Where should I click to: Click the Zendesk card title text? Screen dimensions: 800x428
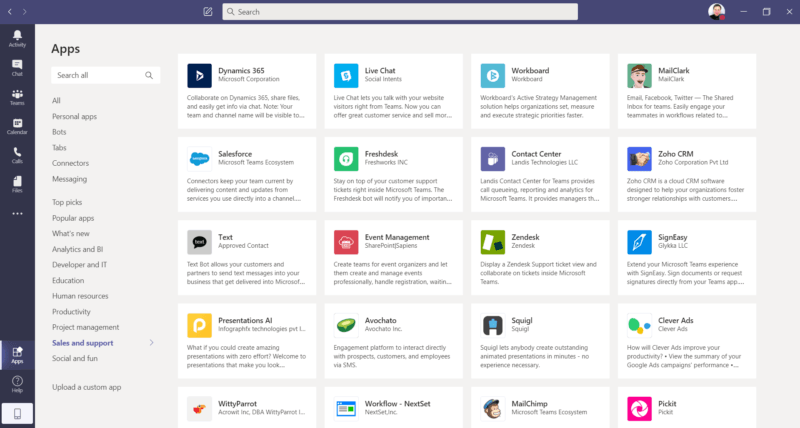click(x=525, y=237)
